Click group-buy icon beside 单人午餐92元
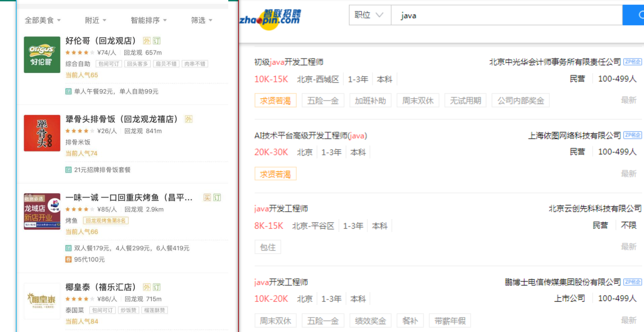The image size is (644, 332). coord(68,91)
